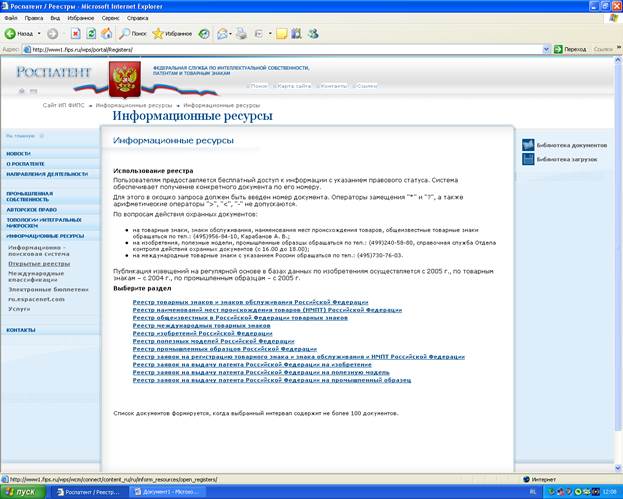This screenshot has height=499, width=623.
Task: Click the Роспатент logo
Action: pyautogui.click(x=54, y=72)
